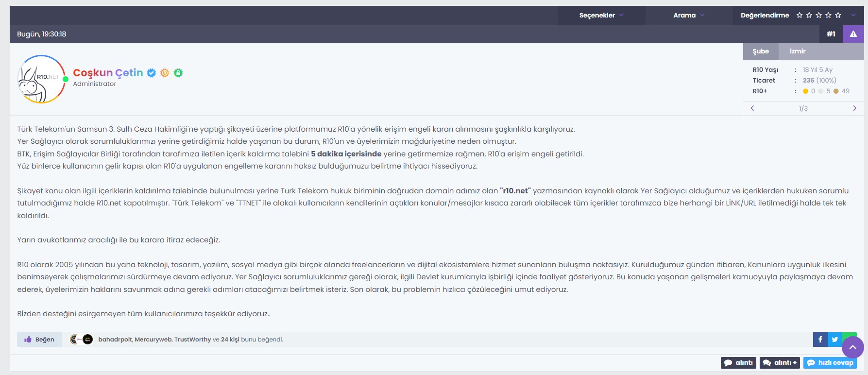Quote the post with the alıntı button
This screenshot has width=868, height=375.
738,363
